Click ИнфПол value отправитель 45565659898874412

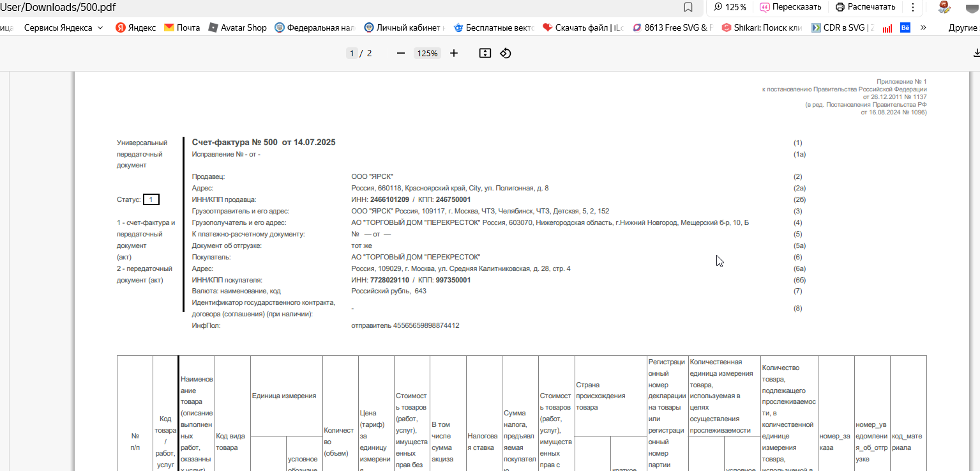[x=405, y=325]
